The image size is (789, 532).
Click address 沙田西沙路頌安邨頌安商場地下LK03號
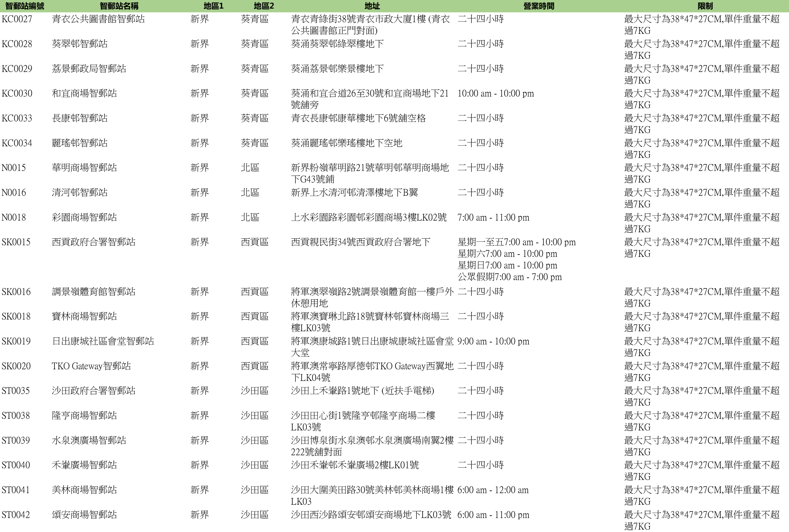[371, 515]
